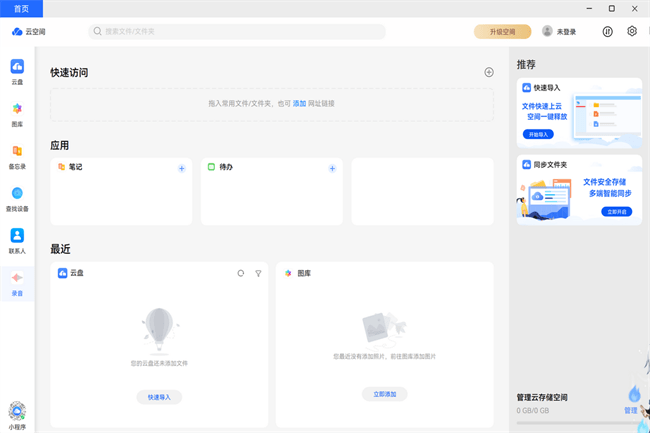Refresh the 云盘 recent files card
The height and width of the screenshot is (433, 650).
pos(241,273)
